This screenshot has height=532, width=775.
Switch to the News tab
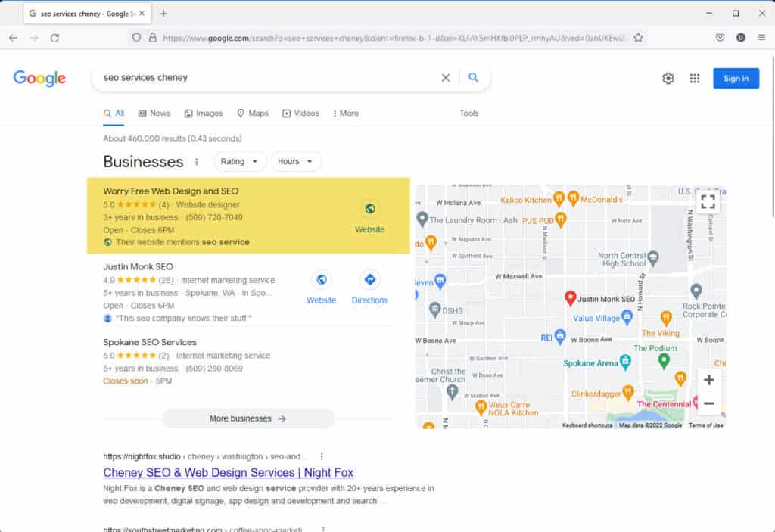[154, 114]
